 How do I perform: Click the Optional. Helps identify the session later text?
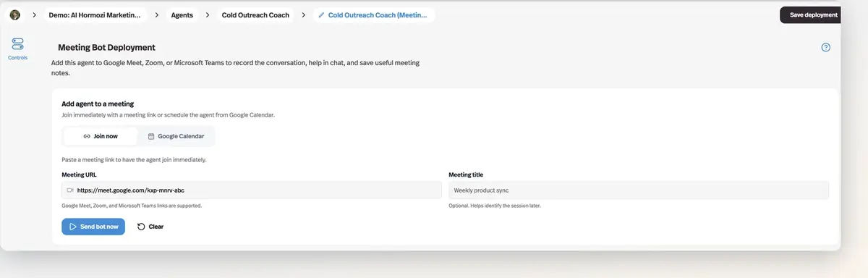click(x=495, y=206)
